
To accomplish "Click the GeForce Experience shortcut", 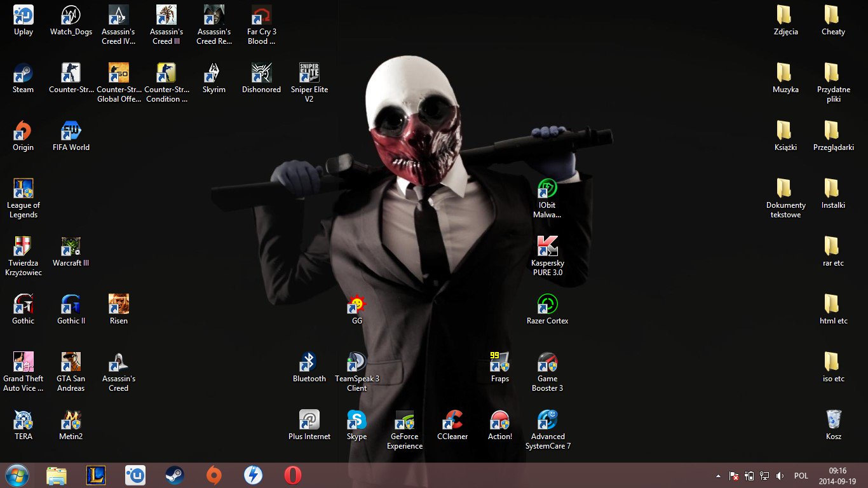I will (405, 430).
